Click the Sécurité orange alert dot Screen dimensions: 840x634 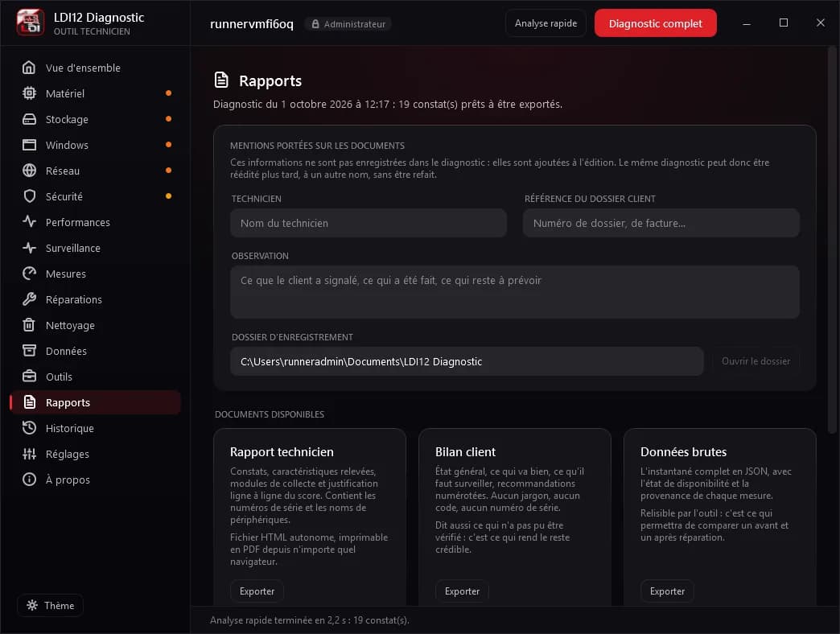168,196
